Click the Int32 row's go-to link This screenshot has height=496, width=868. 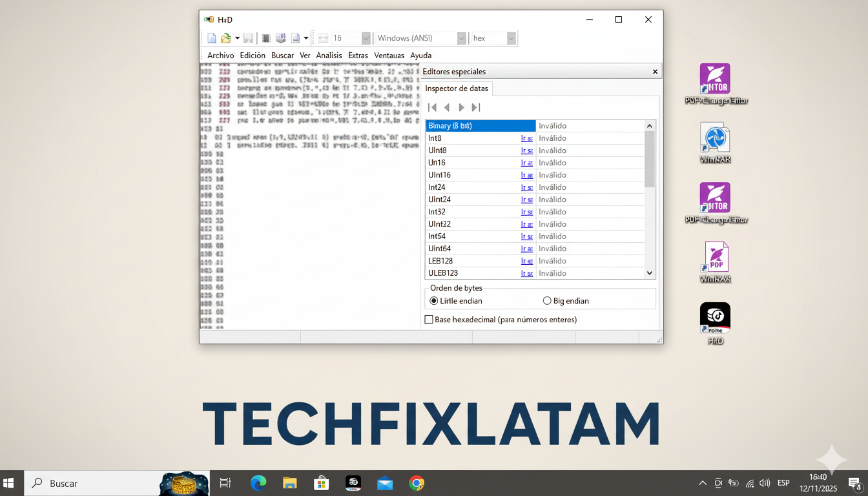coord(526,212)
